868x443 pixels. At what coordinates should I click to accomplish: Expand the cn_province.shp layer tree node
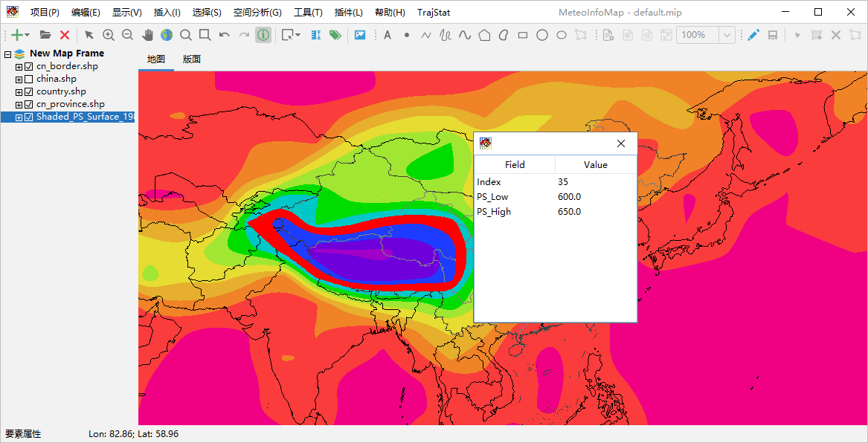click(x=19, y=105)
